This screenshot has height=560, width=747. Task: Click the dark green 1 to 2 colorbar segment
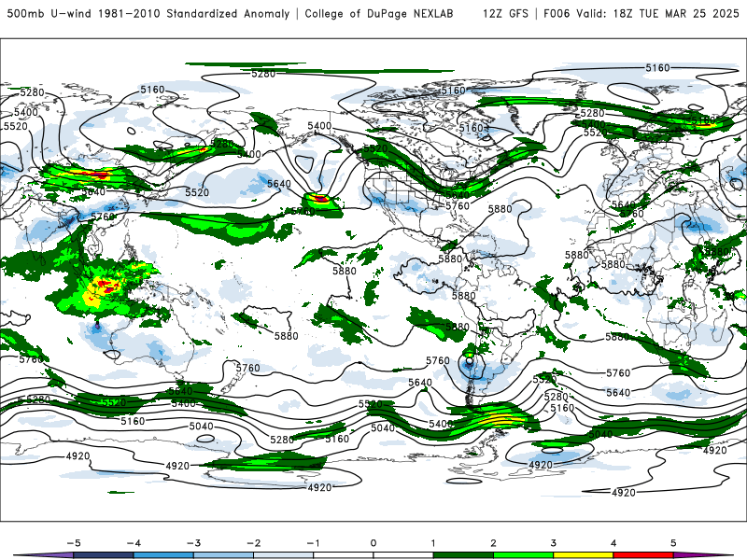tap(463, 555)
